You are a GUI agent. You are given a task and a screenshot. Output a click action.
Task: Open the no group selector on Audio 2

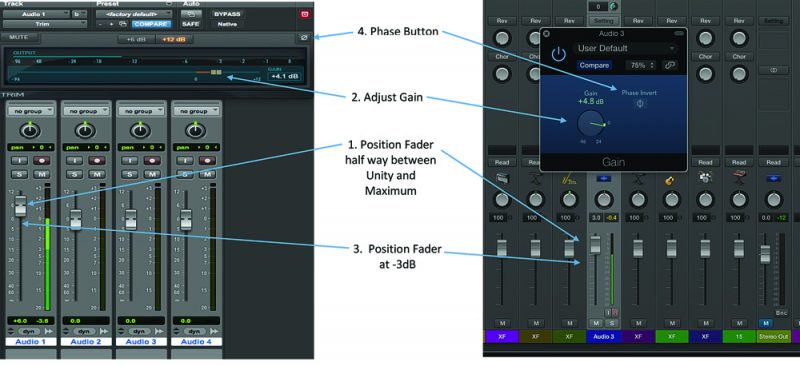[85, 111]
